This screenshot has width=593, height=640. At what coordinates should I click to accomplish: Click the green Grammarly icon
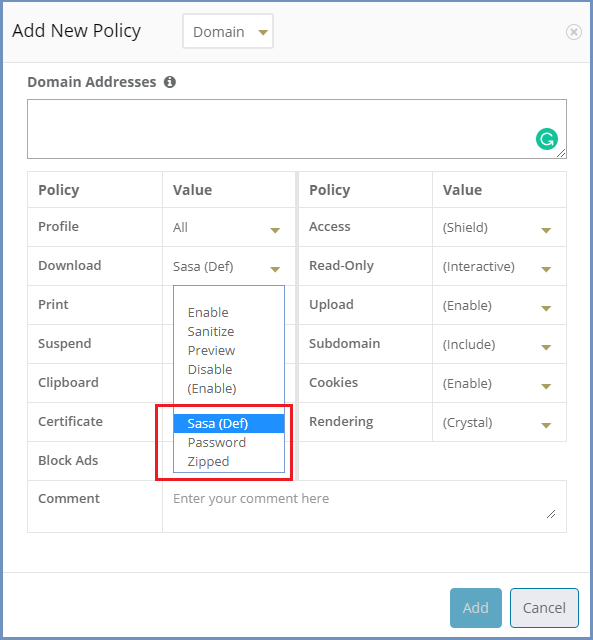point(546,139)
